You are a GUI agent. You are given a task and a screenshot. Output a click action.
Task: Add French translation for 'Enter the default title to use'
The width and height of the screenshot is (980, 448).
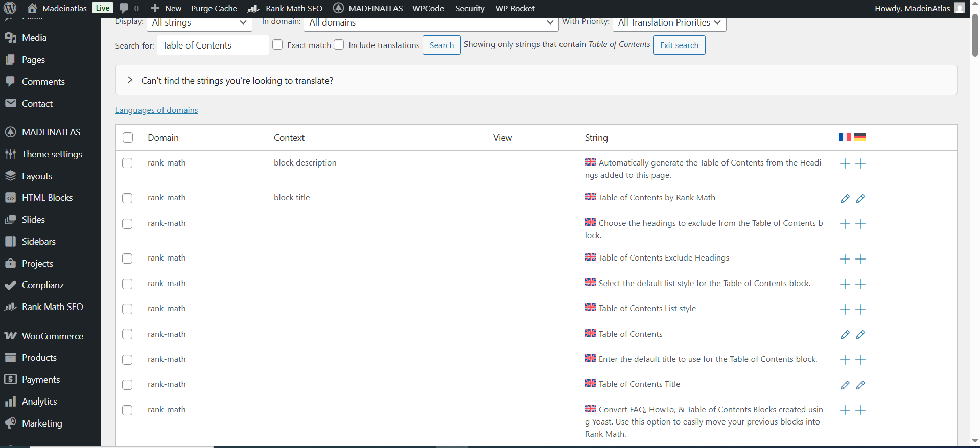(x=845, y=360)
